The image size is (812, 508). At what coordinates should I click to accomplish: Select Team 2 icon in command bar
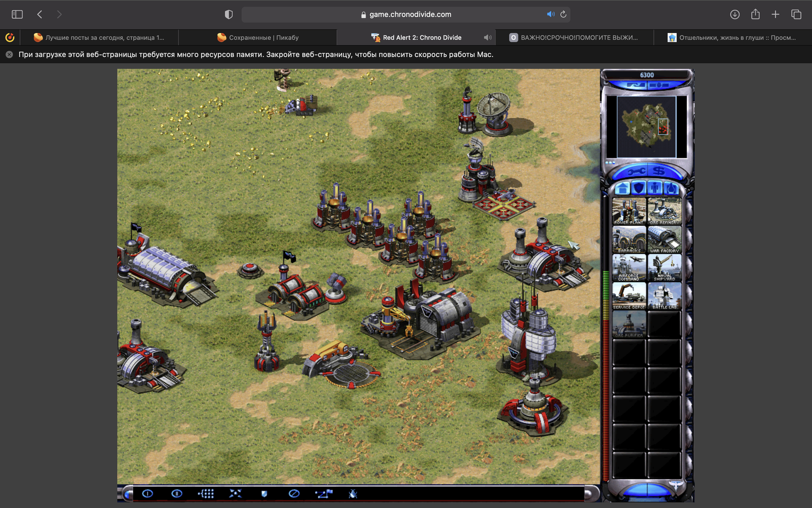pos(177,493)
